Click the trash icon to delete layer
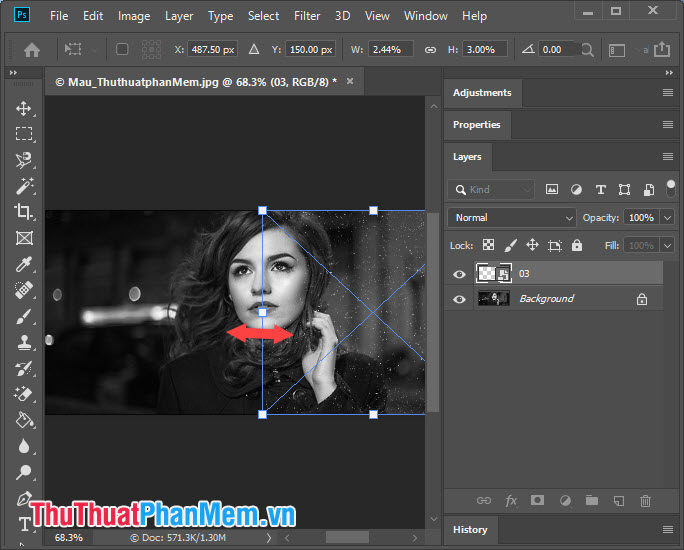Viewport: 684px width, 550px height. (x=645, y=500)
